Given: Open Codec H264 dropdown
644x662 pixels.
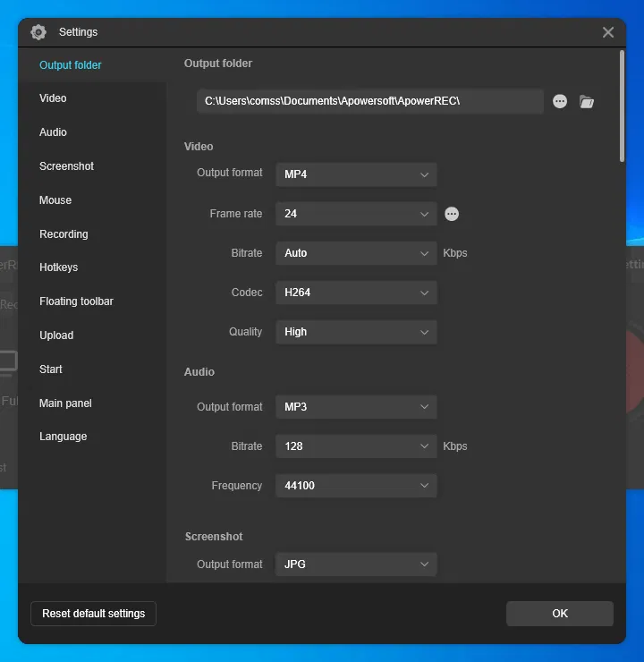Looking at the screenshot, I should point(356,293).
